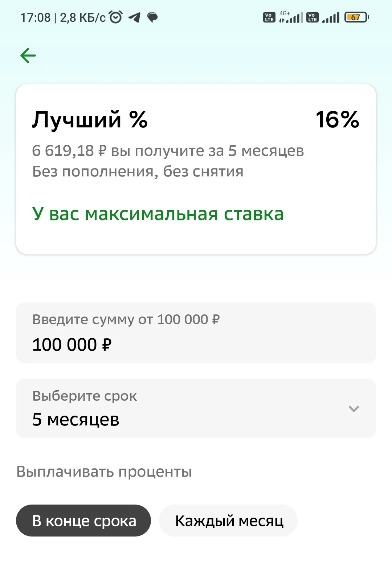Tap the 16% rate value
The width and height of the screenshot is (392, 567).
337,119
